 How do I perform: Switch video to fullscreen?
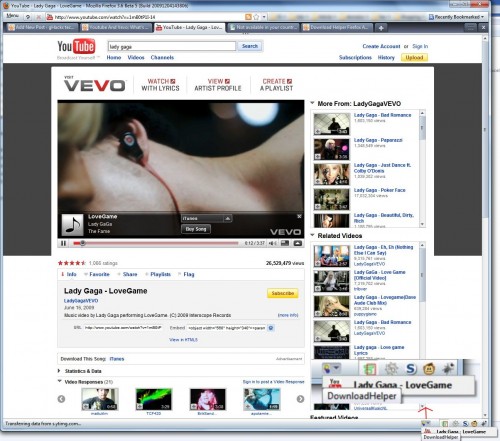tap(298, 243)
